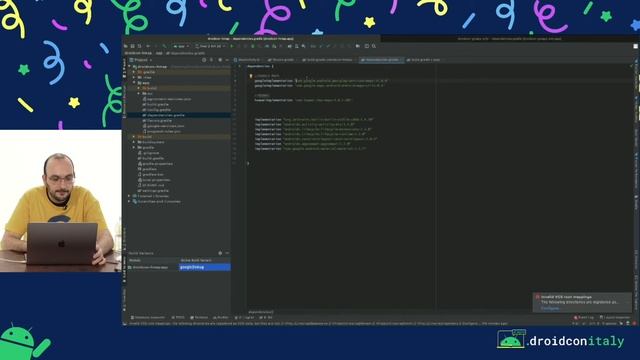Expand the top gradle folder in project tree

click(134, 72)
